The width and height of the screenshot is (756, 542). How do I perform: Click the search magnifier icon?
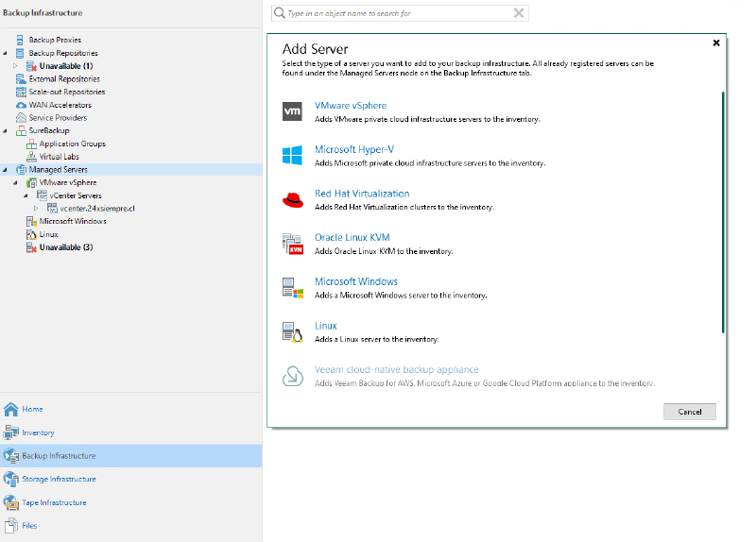(280, 13)
